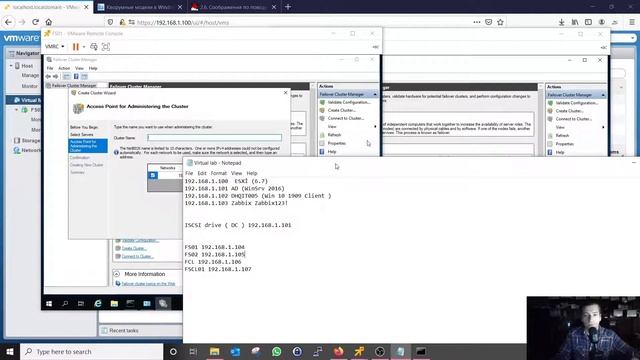Image resolution: width=640 pixels, height=360 pixels.
Task: Click the send Ctrl+Alt+Del icon in VMRC
Action: click(x=94, y=47)
